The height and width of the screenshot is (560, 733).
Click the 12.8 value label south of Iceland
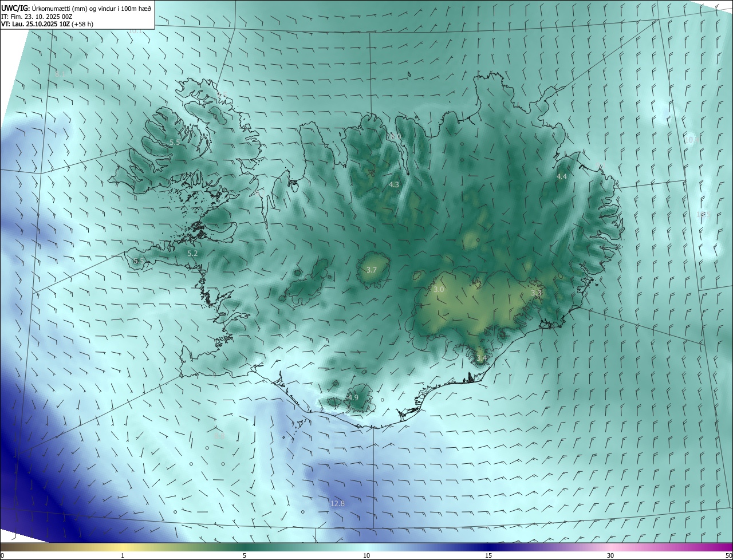click(338, 504)
